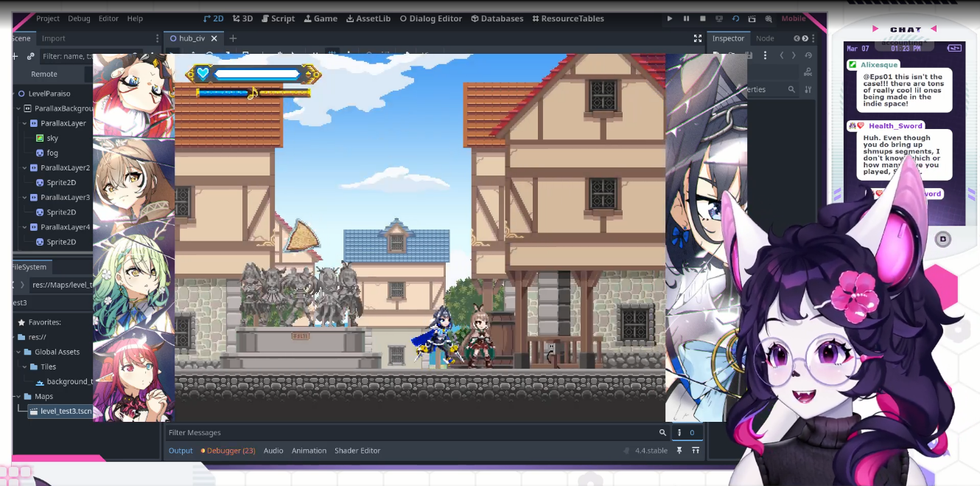The image size is (980, 486).
Task: Collapse the Global Assets folder
Action: [x=18, y=352]
